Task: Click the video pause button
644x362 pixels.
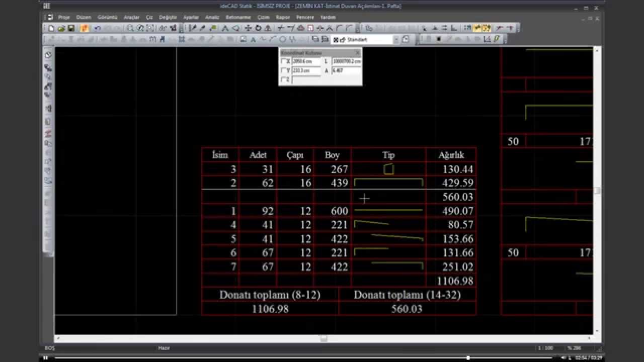Action: [45, 357]
